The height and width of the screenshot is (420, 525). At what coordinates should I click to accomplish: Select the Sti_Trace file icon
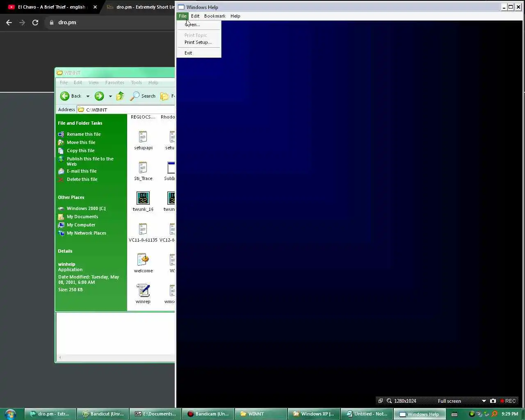(143, 167)
